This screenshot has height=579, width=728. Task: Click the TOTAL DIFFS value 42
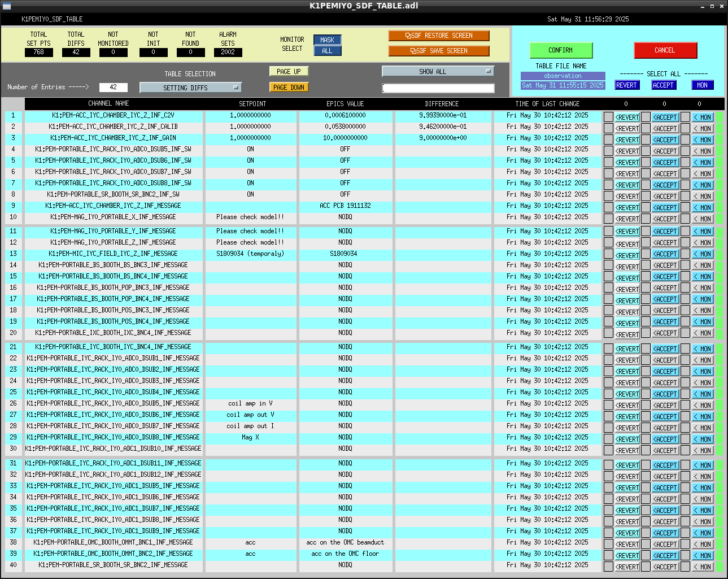pos(76,52)
